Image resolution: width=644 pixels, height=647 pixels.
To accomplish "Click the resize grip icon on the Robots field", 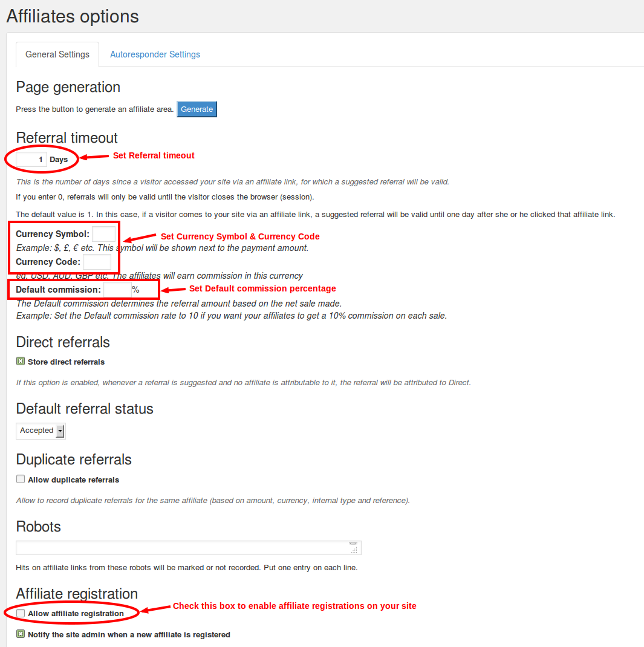I will (x=353, y=550).
